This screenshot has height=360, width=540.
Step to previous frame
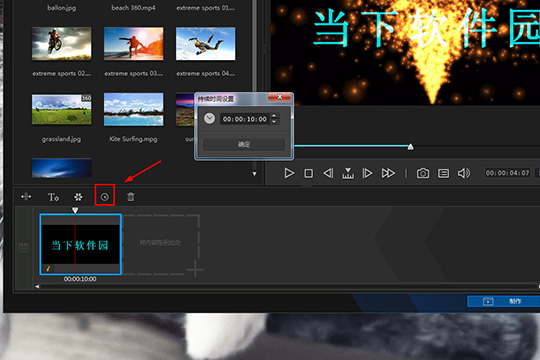tap(328, 173)
